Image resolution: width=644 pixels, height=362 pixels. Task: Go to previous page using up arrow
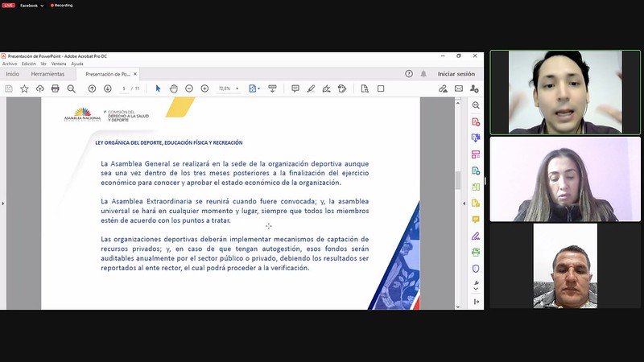click(92, 88)
